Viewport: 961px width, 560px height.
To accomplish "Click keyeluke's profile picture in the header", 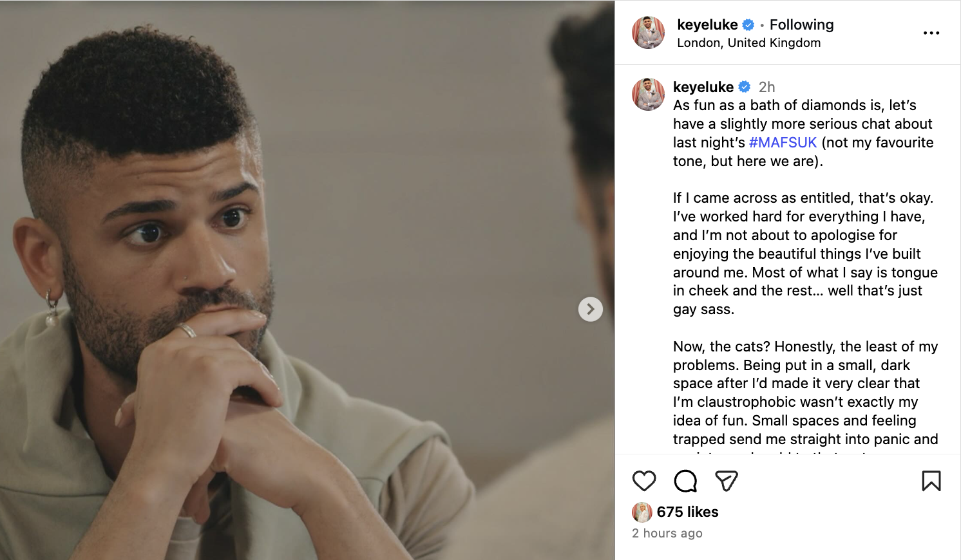I will click(x=648, y=33).
